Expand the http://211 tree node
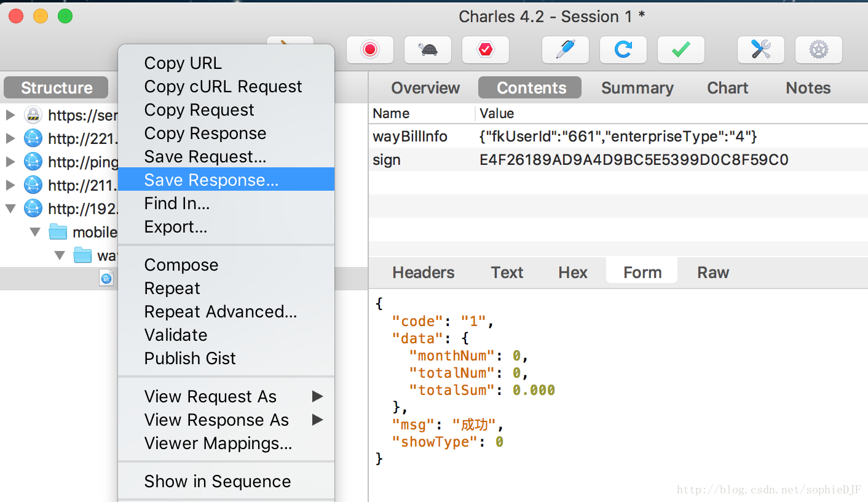 click(10, 185)
